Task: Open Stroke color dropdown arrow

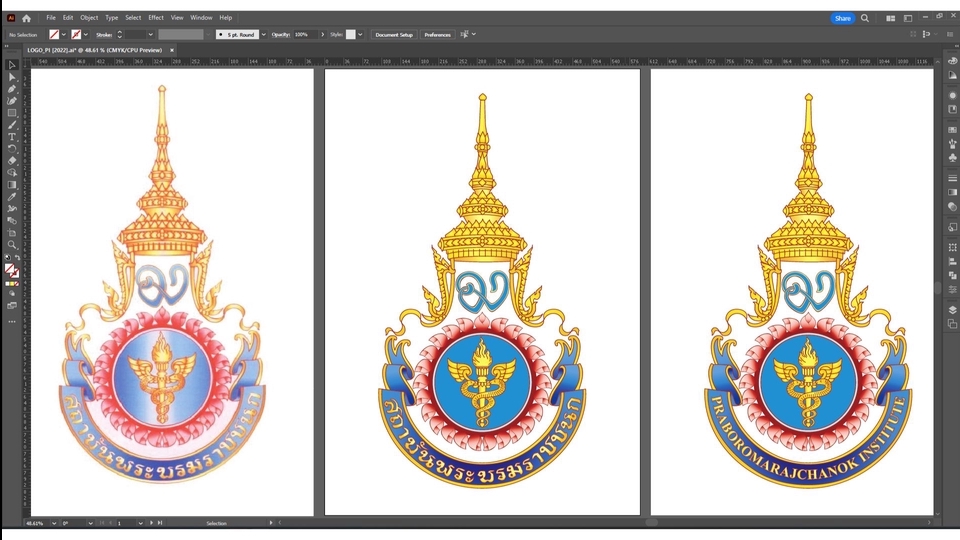Action: 86,35
